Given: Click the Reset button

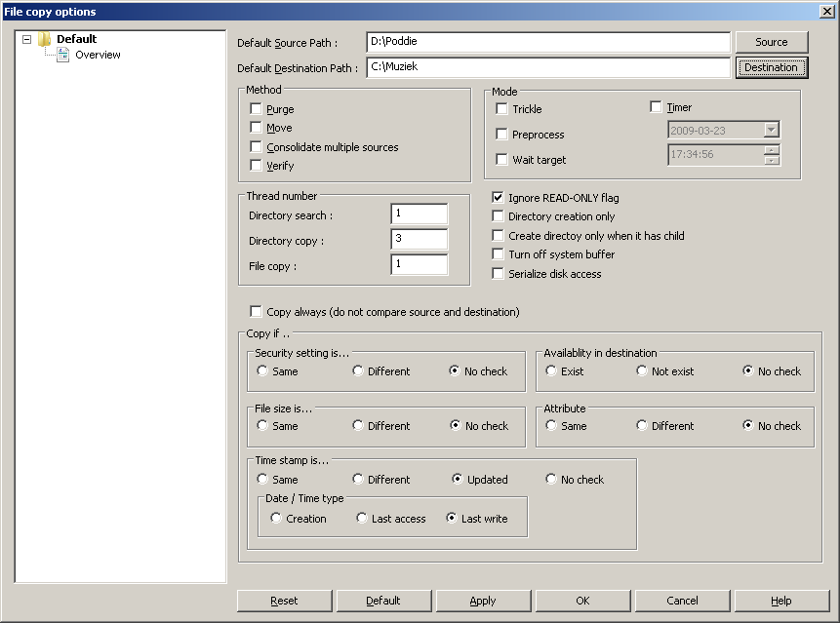Looking at the screenshot, I should point(284,601).
